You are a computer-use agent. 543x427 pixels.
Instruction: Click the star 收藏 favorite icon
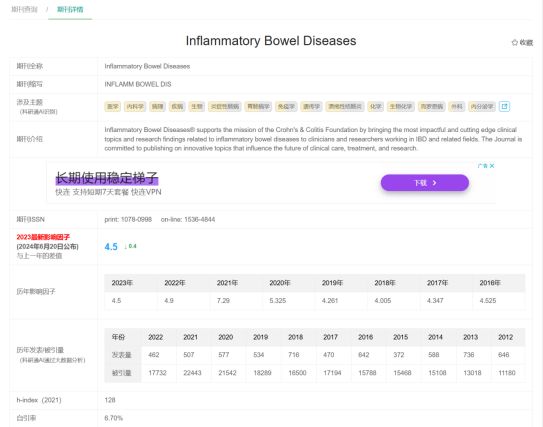[x=522, y=43]
